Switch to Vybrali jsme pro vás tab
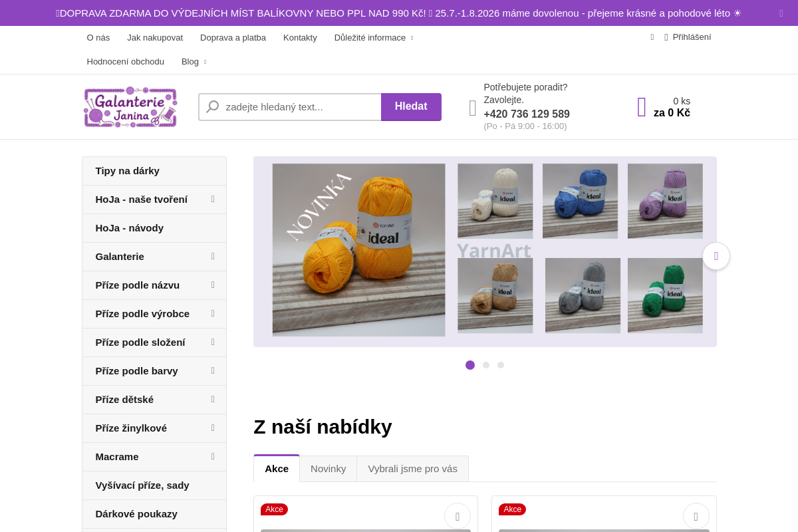Image resolution: width=798 pixels, height=532 pixels. [413, 468]
